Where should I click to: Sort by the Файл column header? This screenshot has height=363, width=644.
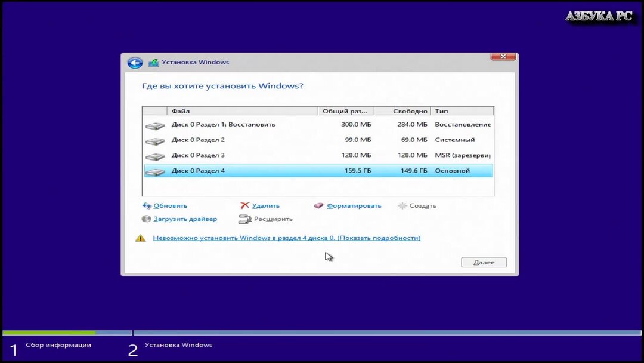click(x=242, y=111)
